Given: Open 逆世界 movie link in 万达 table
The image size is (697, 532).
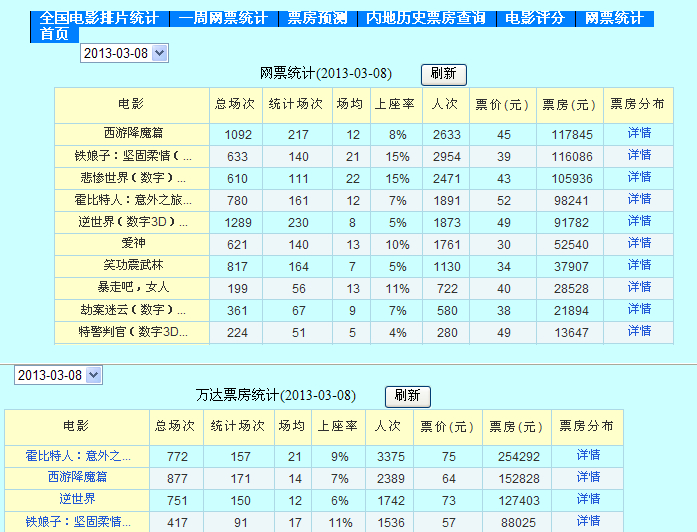Looking at the screenshot, I should (x=77, y=499).
